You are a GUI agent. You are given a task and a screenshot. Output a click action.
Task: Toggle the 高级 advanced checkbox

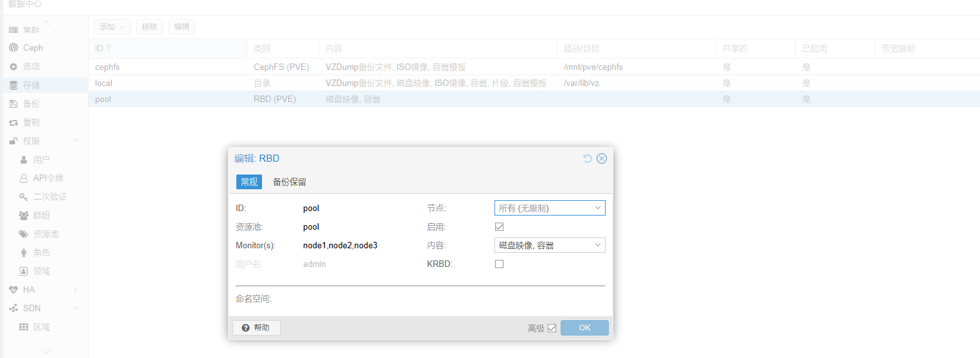click(552, 328)
